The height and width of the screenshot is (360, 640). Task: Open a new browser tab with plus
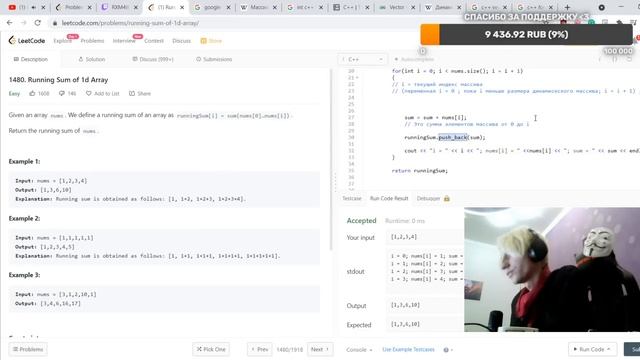coord(567,7)
